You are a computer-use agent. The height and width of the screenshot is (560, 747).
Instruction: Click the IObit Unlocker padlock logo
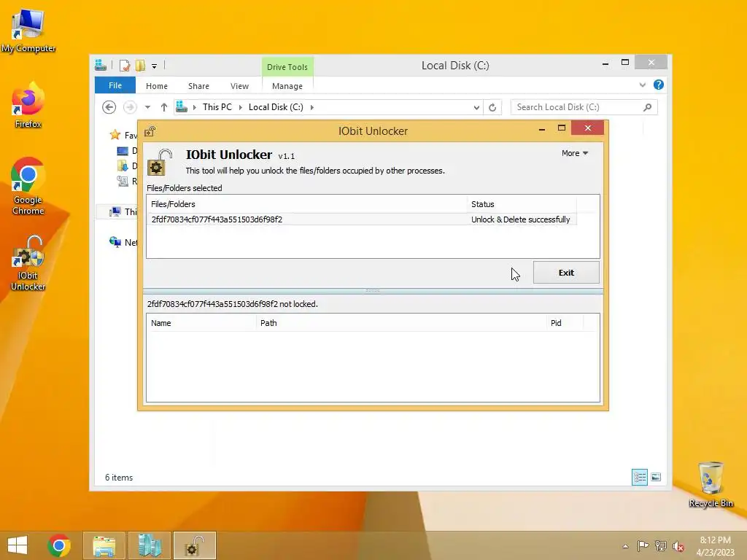click(159, 163)
